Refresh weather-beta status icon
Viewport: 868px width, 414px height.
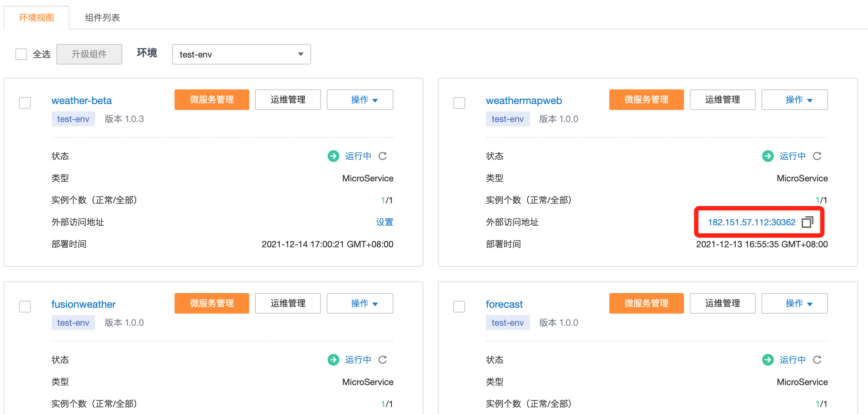[382, 156]
